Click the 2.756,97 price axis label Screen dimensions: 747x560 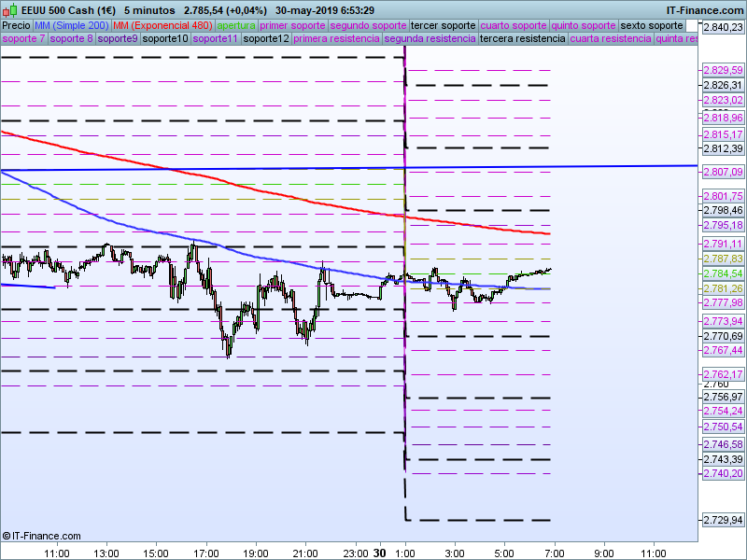pyautogui.click(x=723, y=397)
